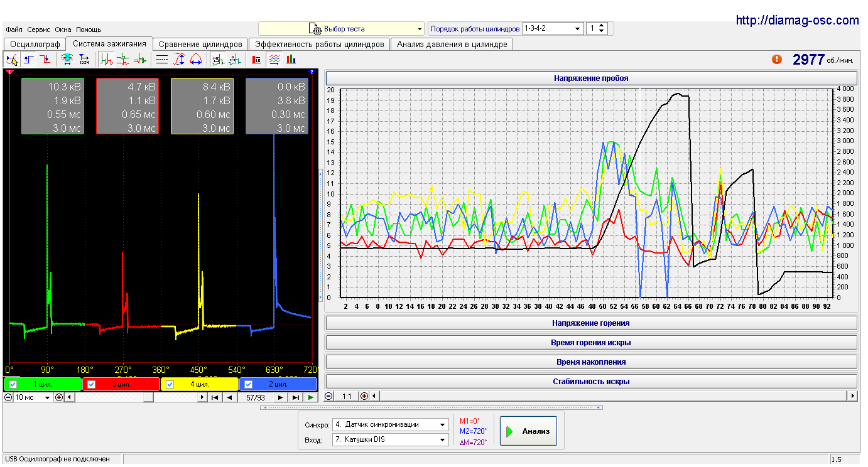Open the Вход input dropdown
The width and height of the screenshot is (868, 467).
[390, 440]
